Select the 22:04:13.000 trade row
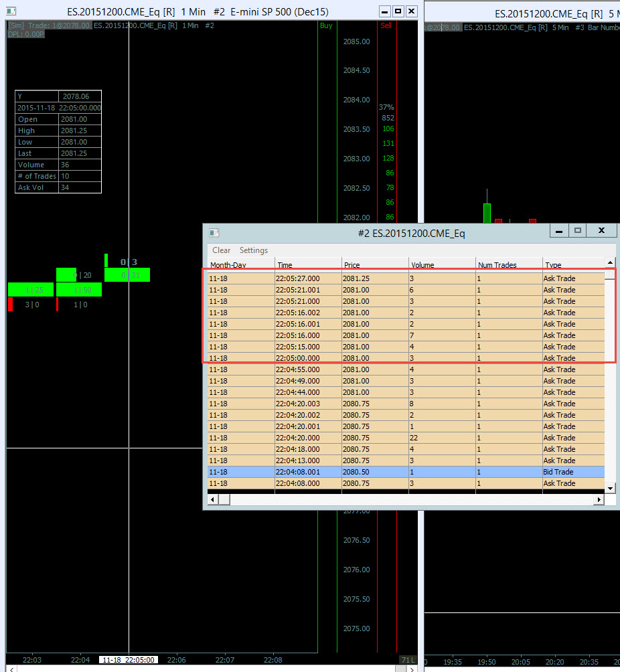 406,460
